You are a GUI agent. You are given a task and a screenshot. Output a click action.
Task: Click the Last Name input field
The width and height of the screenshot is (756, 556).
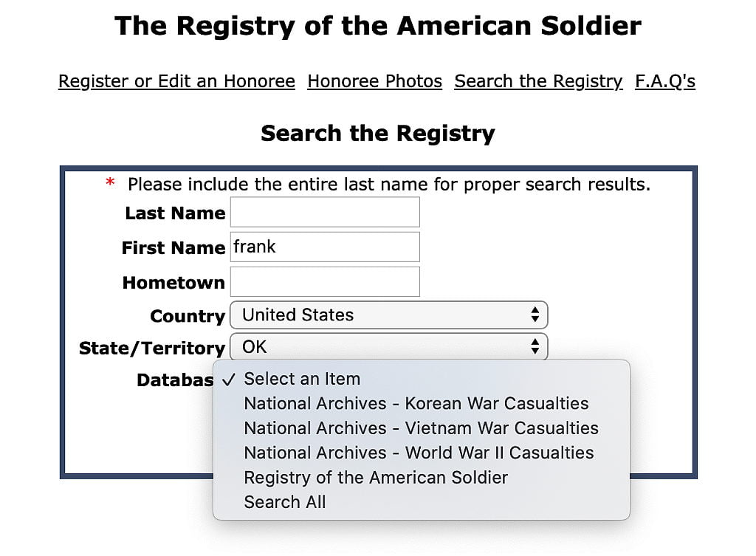point(325,212)
